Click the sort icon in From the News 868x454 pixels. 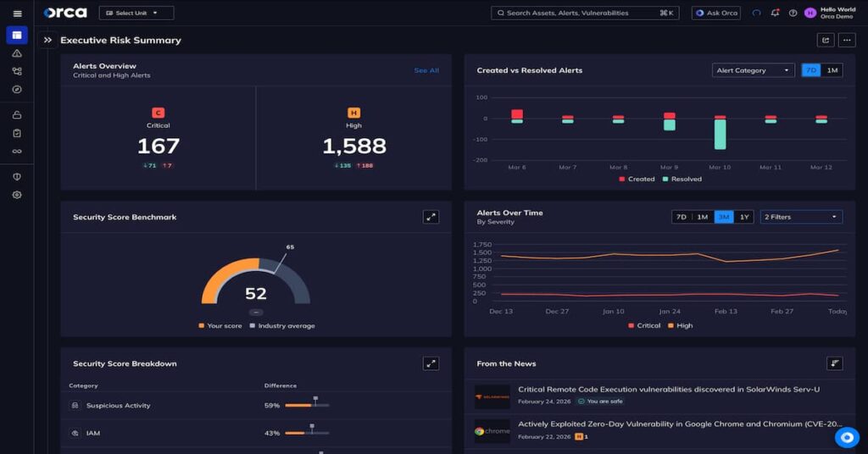pos(834,363)
